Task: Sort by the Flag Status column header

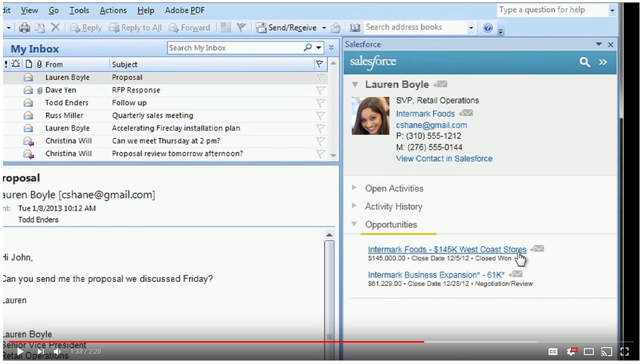Action: [320, 64]
